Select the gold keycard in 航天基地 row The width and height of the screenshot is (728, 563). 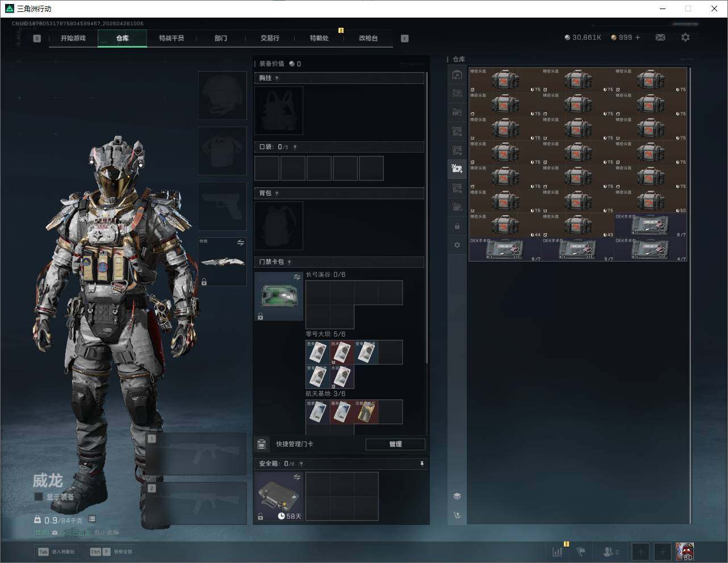coord(366,412)
